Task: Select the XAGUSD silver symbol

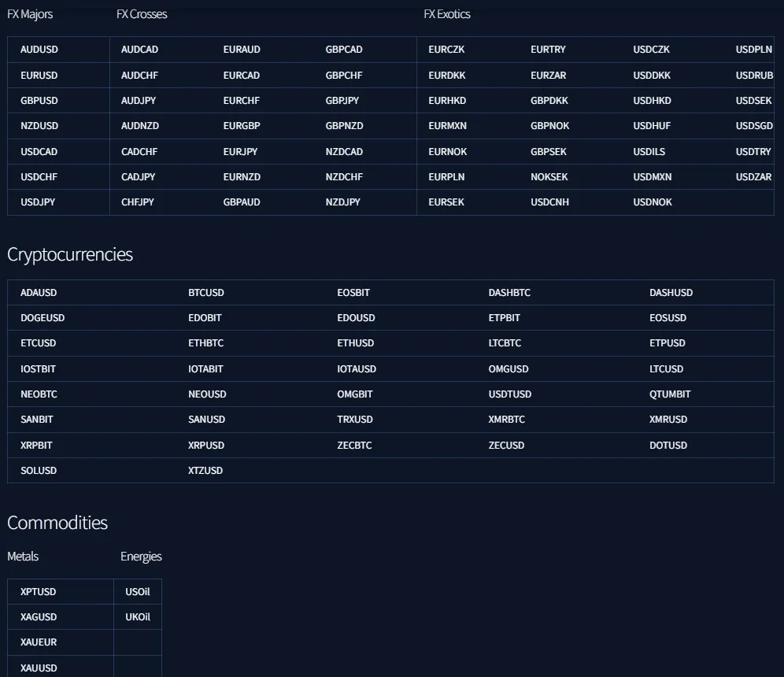Action: [x=39, y=617]
